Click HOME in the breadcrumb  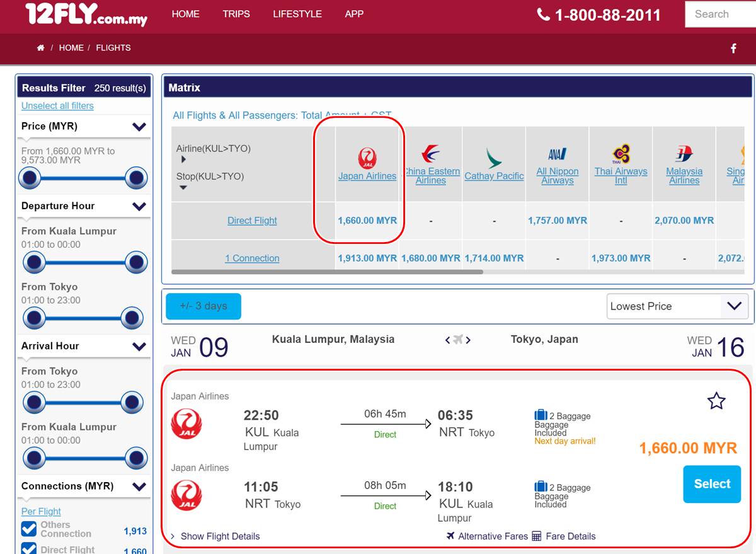click(x=71, y=48)
